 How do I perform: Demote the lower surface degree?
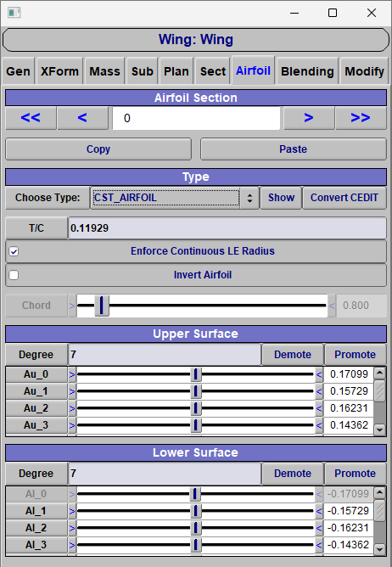coord(293,474)
